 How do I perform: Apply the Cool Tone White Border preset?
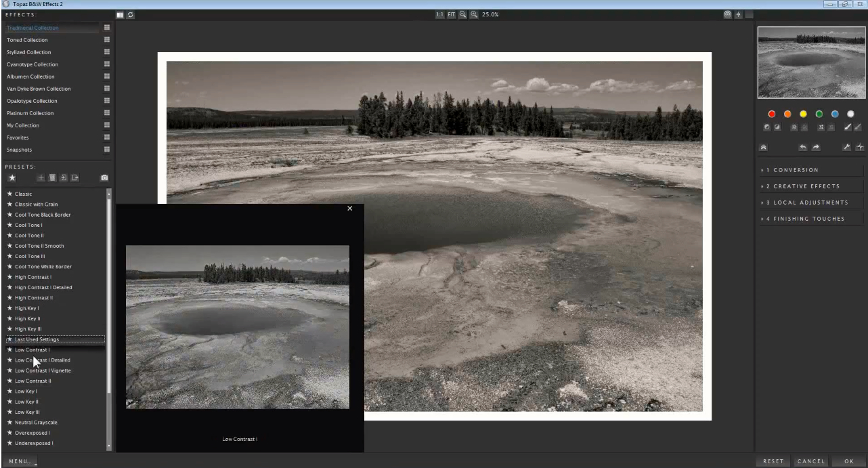click(x=43, y=266)
